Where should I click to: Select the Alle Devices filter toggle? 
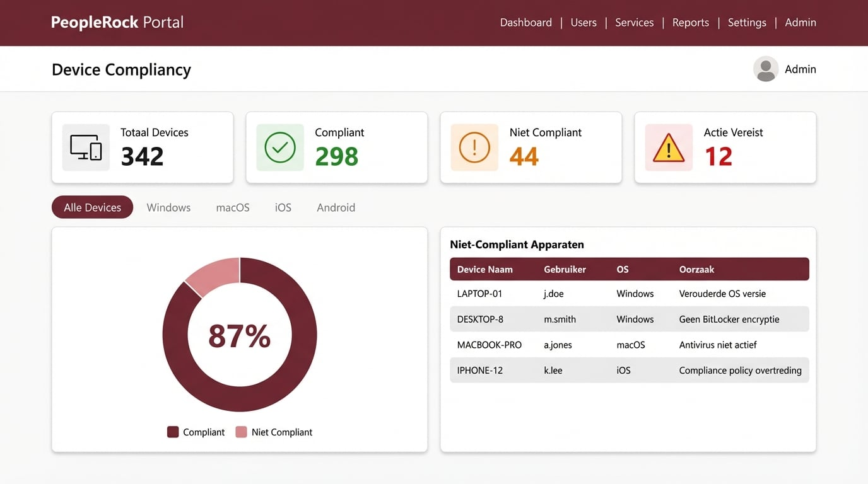[92, 207]
